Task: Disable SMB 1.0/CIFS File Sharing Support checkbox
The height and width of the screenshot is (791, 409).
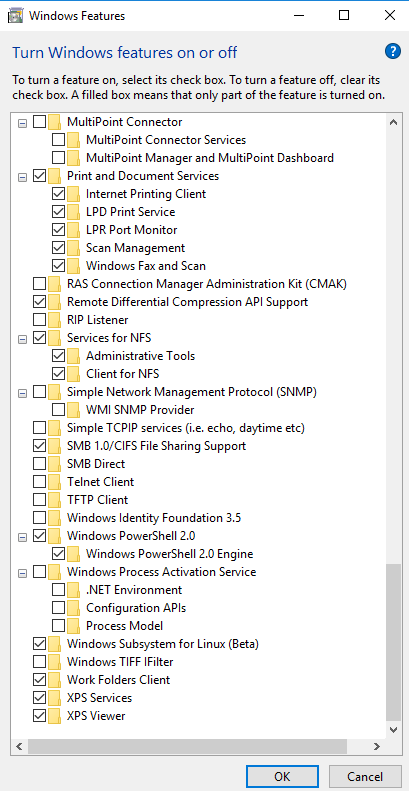Action: 39,446
